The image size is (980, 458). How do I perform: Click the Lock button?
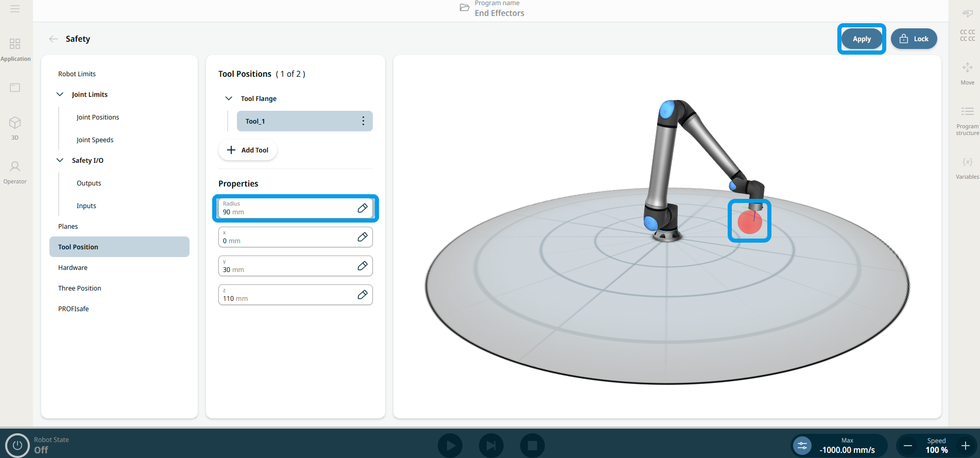click(914, 39)
